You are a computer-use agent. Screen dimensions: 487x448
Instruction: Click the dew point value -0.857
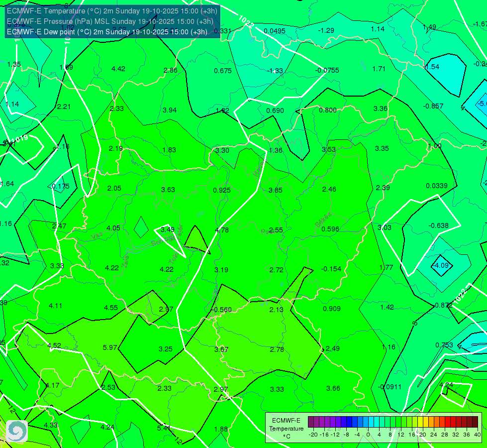[x=433, y=106]
